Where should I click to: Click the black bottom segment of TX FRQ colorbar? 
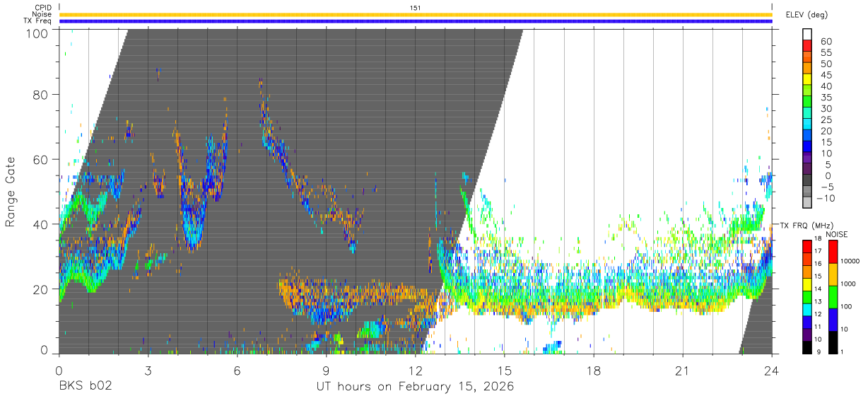pos(807,347)
